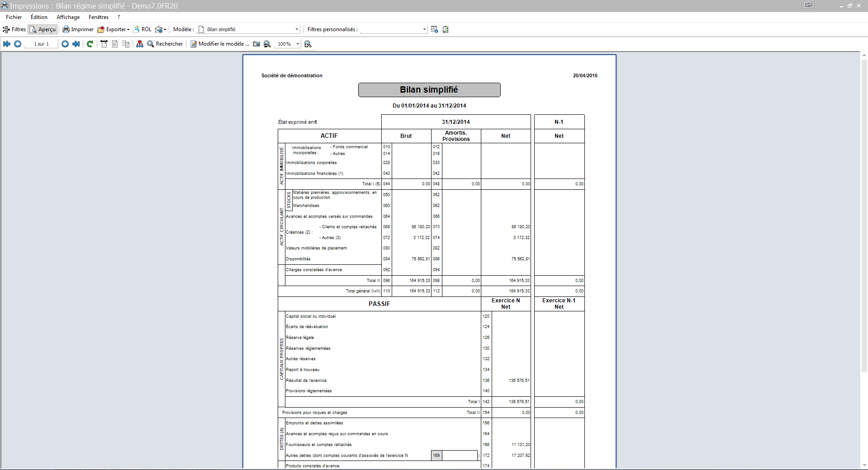Click the application icon in the title bar

pyautogui.click(x=5, y=5)
